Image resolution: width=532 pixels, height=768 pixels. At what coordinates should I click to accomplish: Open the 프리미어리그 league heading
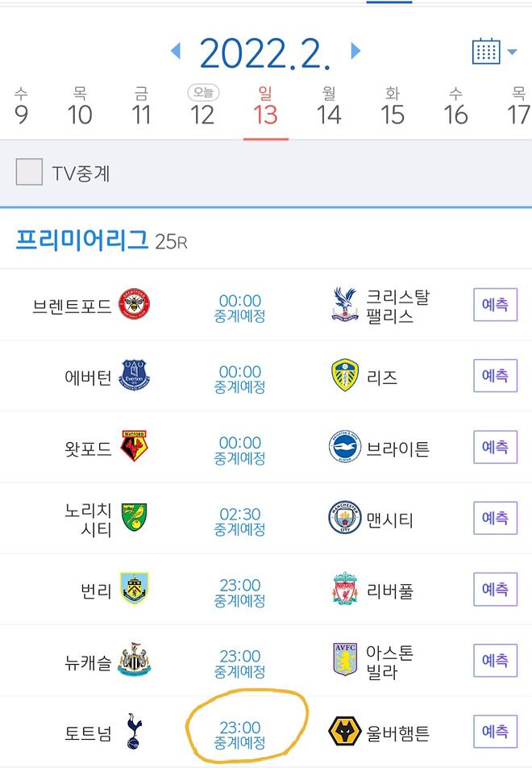(82, 240)
